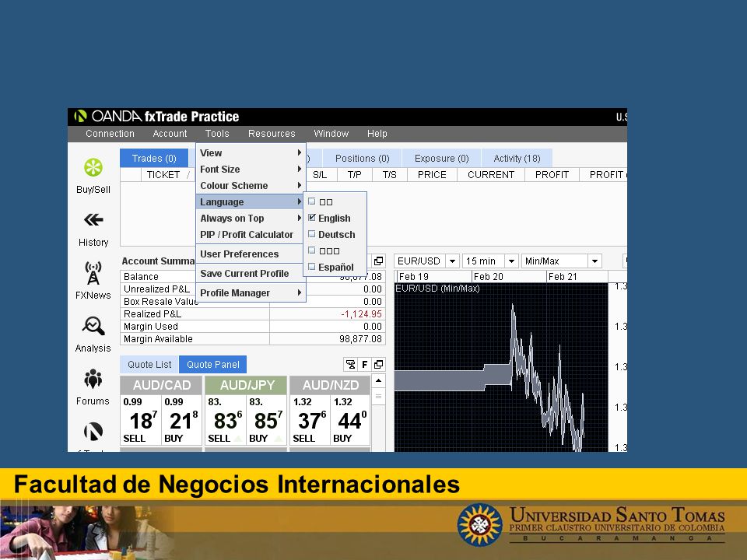Click the AUD/NZD pair header
The width and height of the screenshot is (747, 560).
330,385
